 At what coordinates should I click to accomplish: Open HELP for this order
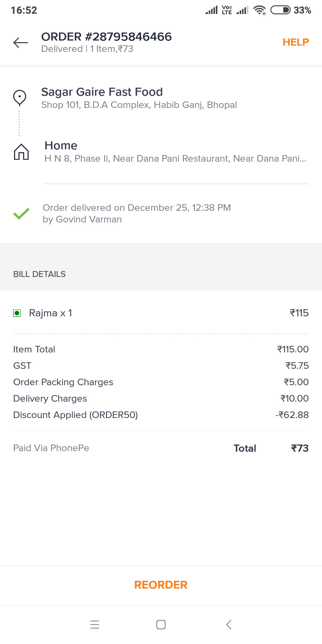(x=295, y=42)
